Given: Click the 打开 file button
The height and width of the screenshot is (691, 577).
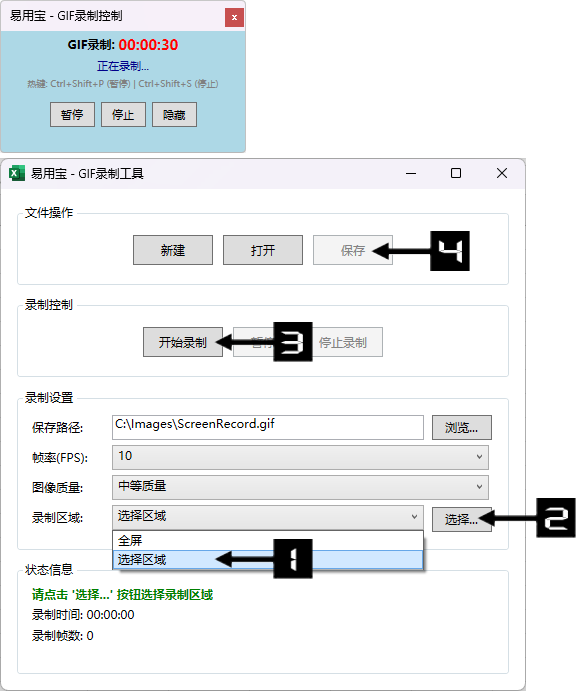Looking at the screenshot, I should pos(263,250).
